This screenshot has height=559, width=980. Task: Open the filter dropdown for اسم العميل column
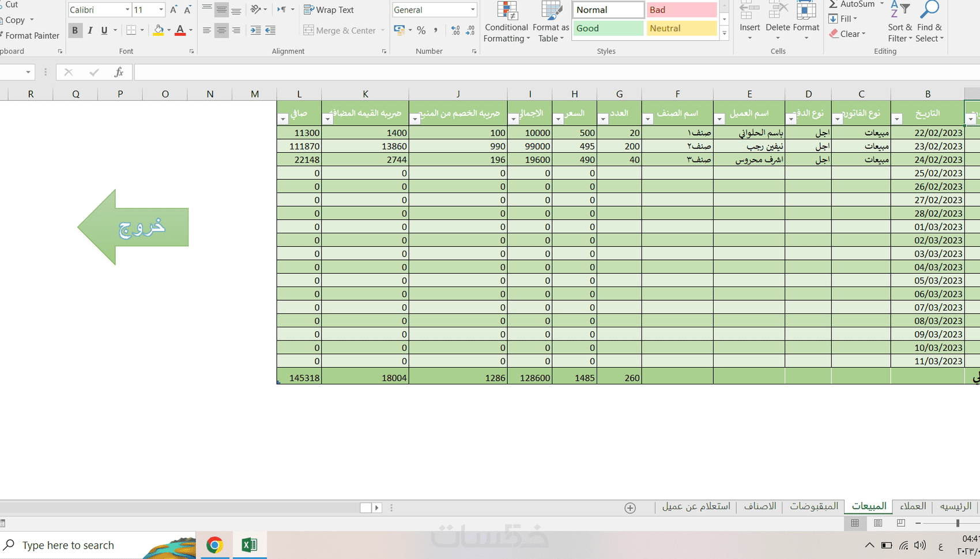pos(719,119)
